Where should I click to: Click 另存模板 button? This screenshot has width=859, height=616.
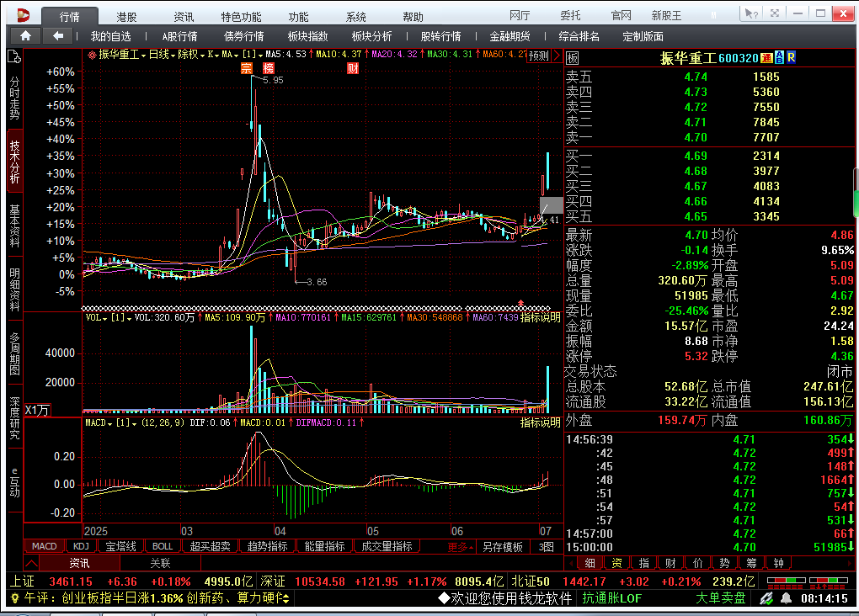pyautogui.click(x=503, y=546)
